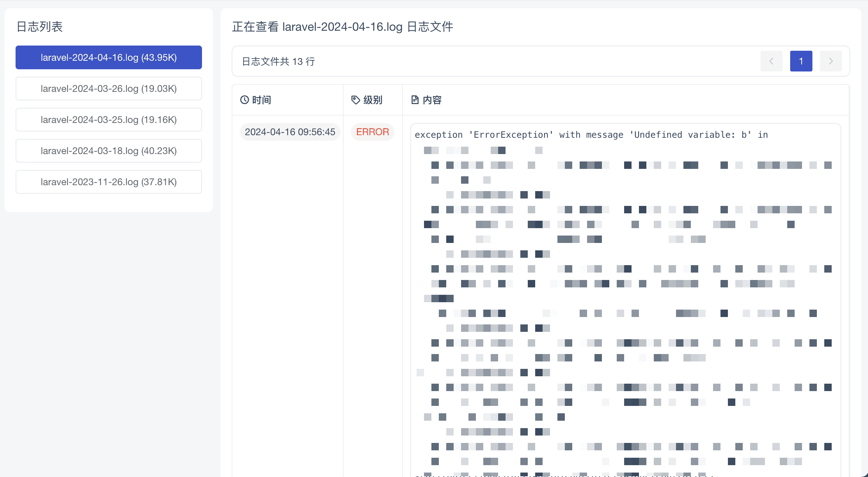Open laravel-2024-03-26.log file entry
This screenshot has height=477, width=868.
(x=109, y=89)
